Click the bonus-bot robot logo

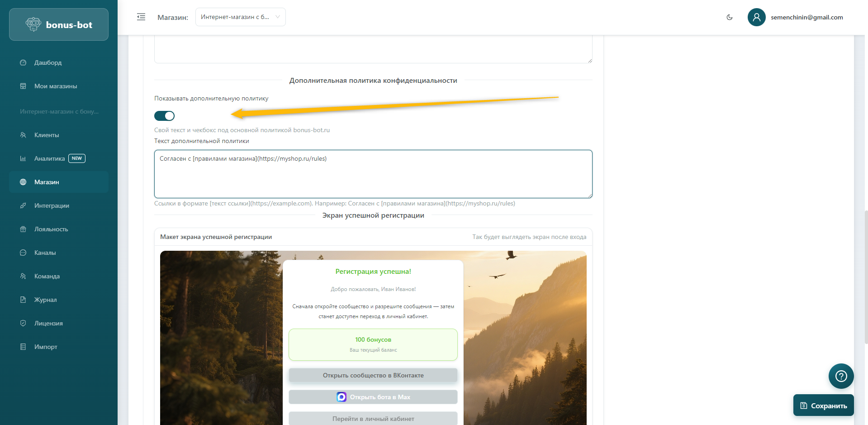pyautogui.click(x=33, y=24)
